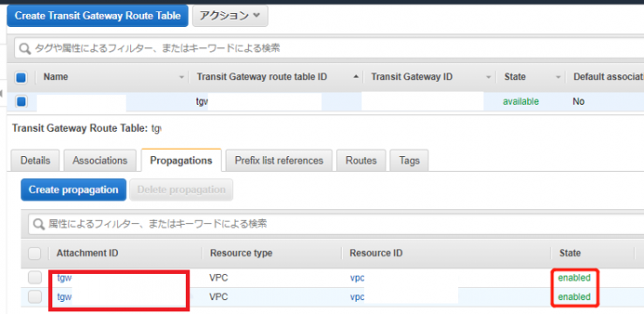Toggle the select-all route tables checkbox
Viewport: 644px width, 314px height.
[x=21, y=77]
